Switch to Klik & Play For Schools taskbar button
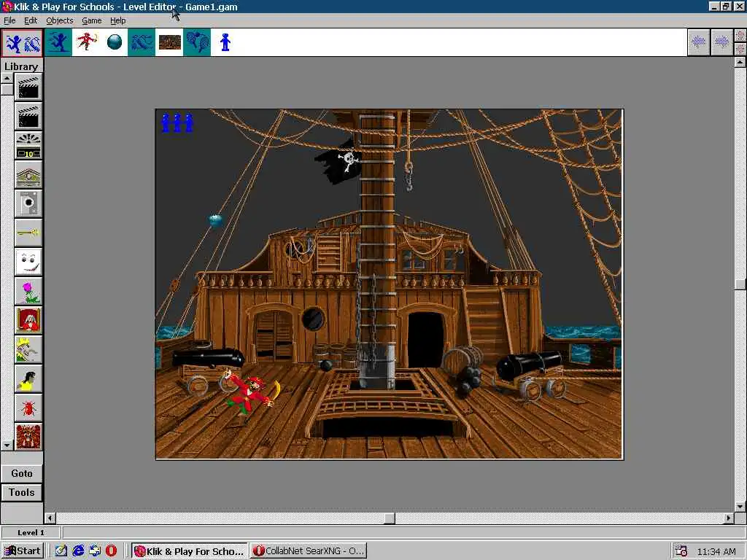Viewport: 747px width, 560px height. click(189, 551)
